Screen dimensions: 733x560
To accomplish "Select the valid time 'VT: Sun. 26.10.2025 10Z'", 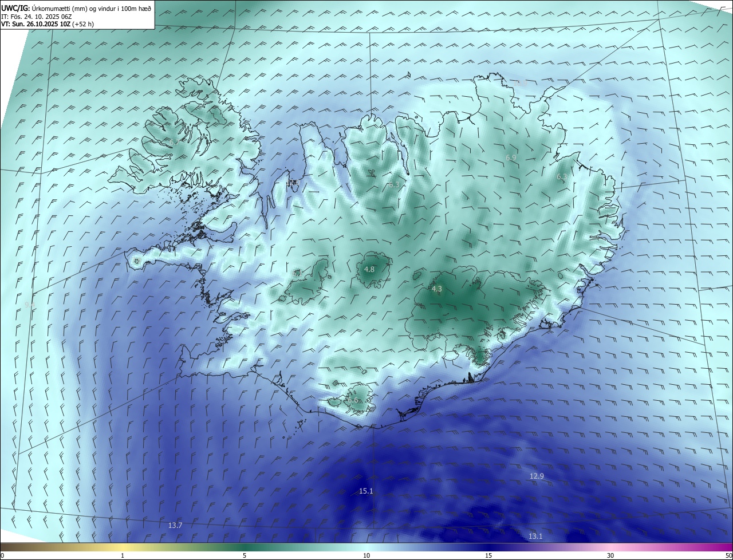I will (36, 24).
